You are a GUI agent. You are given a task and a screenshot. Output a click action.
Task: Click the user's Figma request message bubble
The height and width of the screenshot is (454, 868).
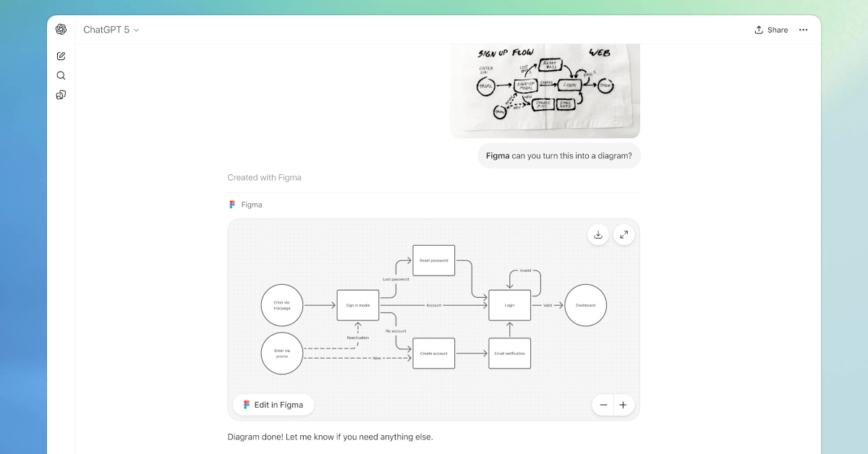[558, 155]
